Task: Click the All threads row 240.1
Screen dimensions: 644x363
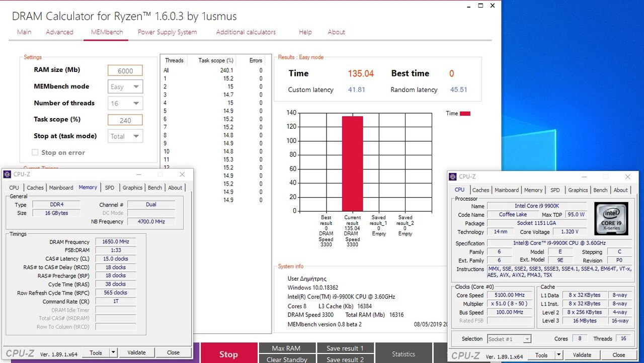Action: point(213,70)
